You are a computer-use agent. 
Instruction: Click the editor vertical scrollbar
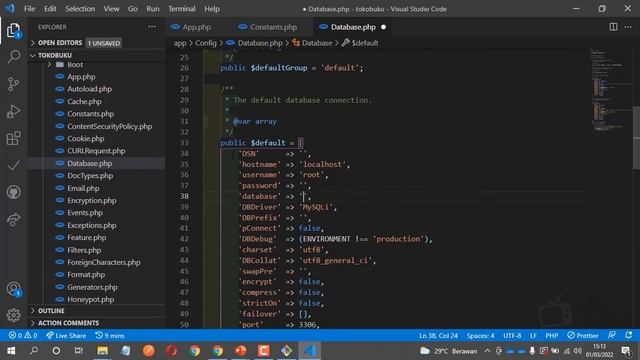tap(636, 139)
